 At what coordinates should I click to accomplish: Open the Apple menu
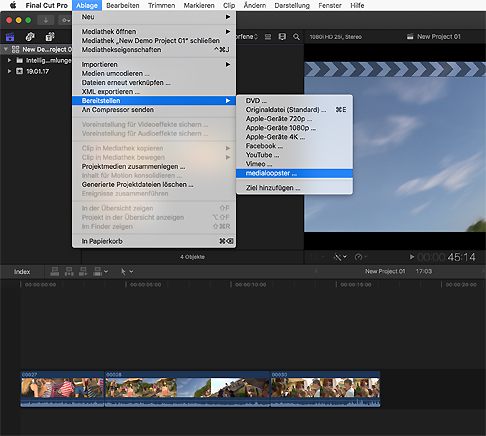coord(13,5)
